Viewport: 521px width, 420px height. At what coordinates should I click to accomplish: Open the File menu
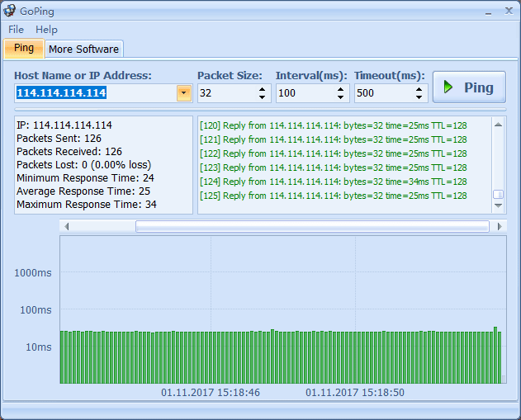click(x=16, y=30)
